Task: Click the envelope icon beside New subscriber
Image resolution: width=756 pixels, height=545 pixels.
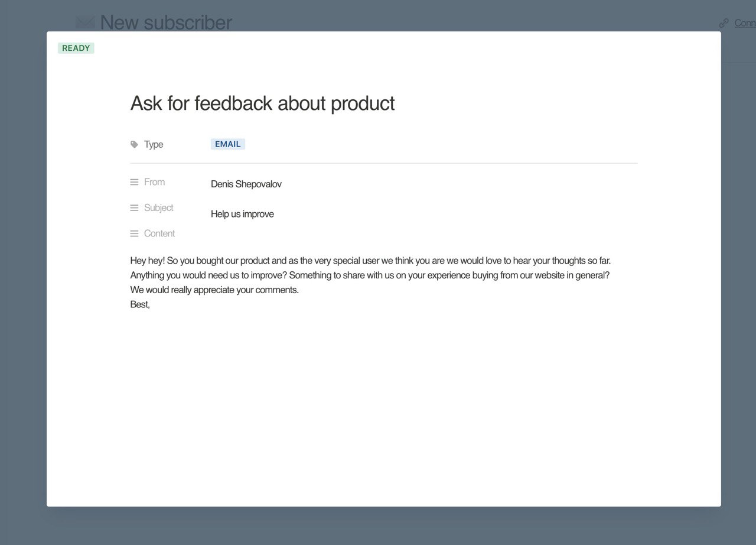Action: (86, 22)
